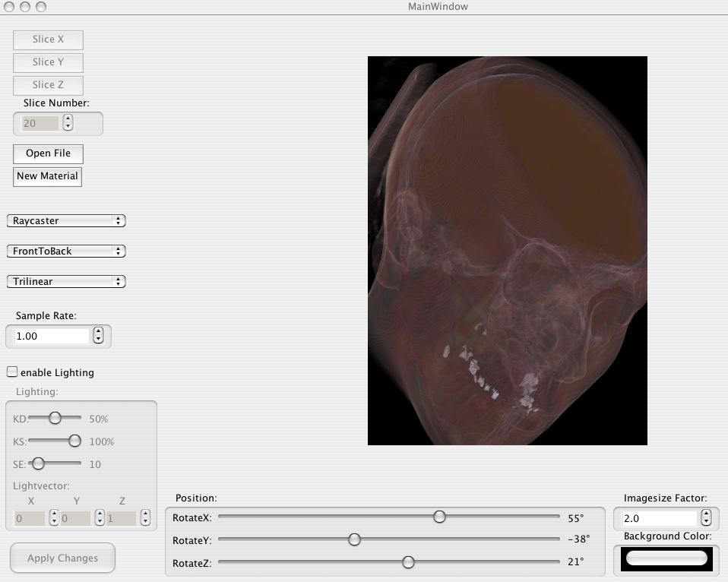
Task: Click the Lightvector Z input field
Action: coord(121,518)
